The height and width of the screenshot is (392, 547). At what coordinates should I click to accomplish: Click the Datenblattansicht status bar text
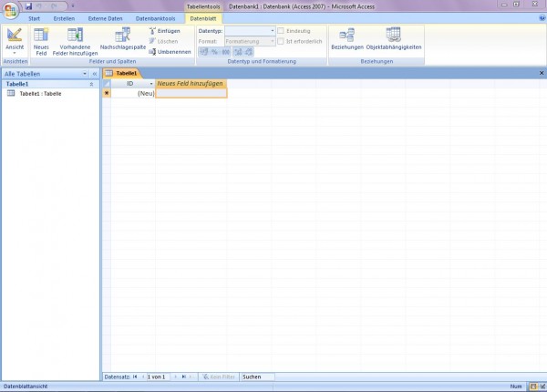click(x=26, y=387)
